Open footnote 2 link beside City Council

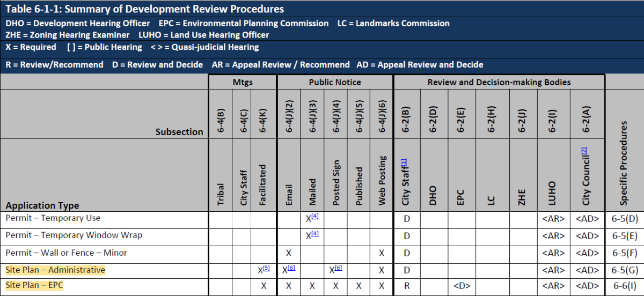pos(584,152)
